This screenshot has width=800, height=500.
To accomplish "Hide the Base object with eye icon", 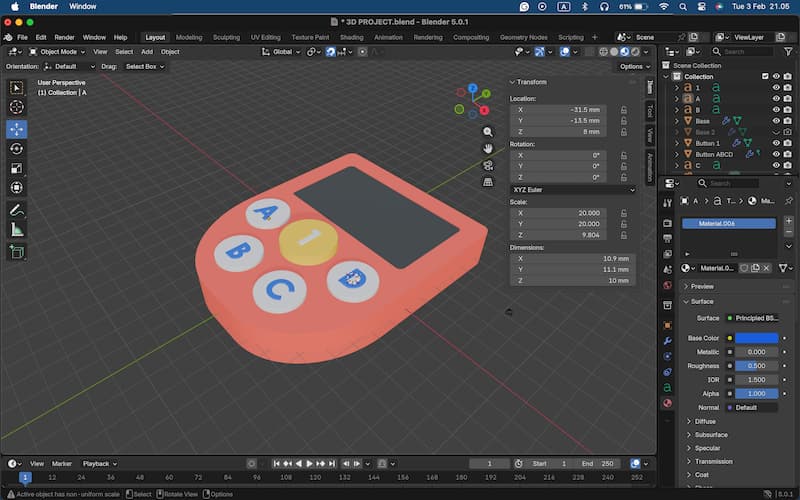I will coord(775,121).
